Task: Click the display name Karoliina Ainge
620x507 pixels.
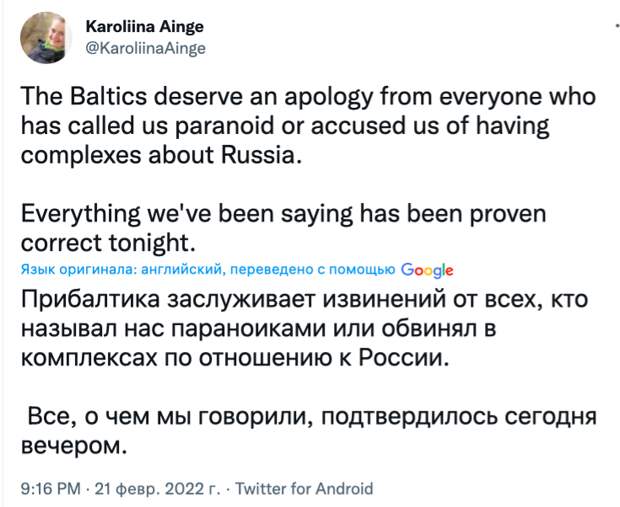Action: pos(145,26)
